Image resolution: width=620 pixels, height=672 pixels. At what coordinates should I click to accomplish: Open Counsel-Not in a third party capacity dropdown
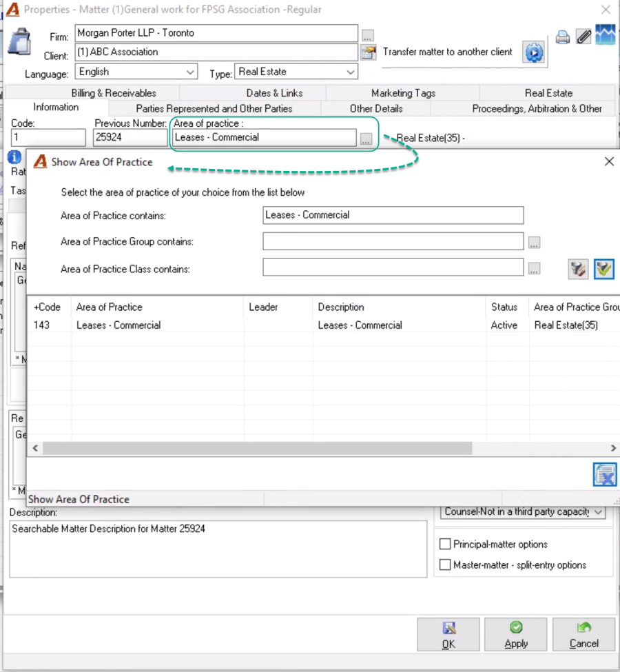[x=523, y=511]
